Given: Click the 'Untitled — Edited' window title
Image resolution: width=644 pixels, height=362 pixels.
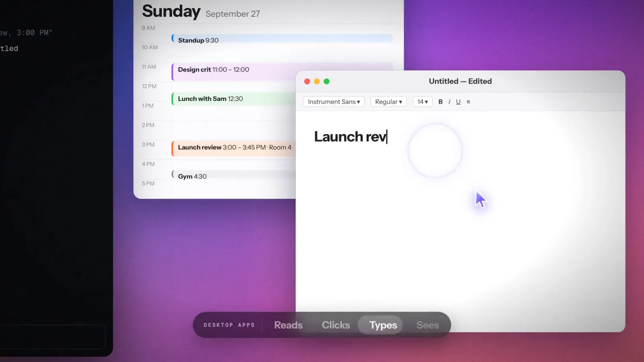Looking at the screenshot, I should [460, 81].
